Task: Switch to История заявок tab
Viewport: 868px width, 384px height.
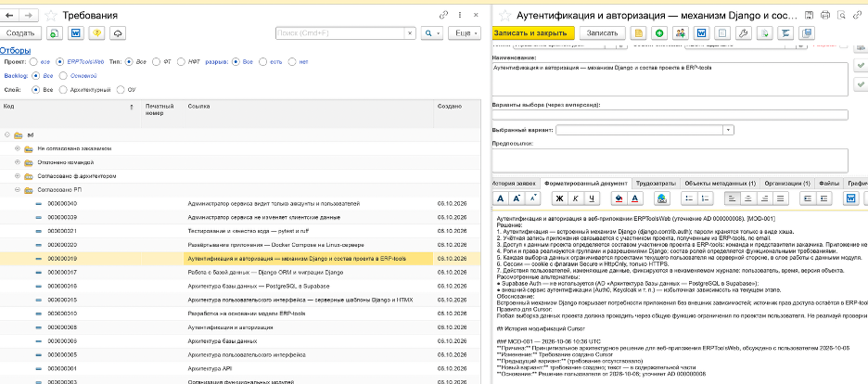Action: pyautogui.click(x=515, y=183)
